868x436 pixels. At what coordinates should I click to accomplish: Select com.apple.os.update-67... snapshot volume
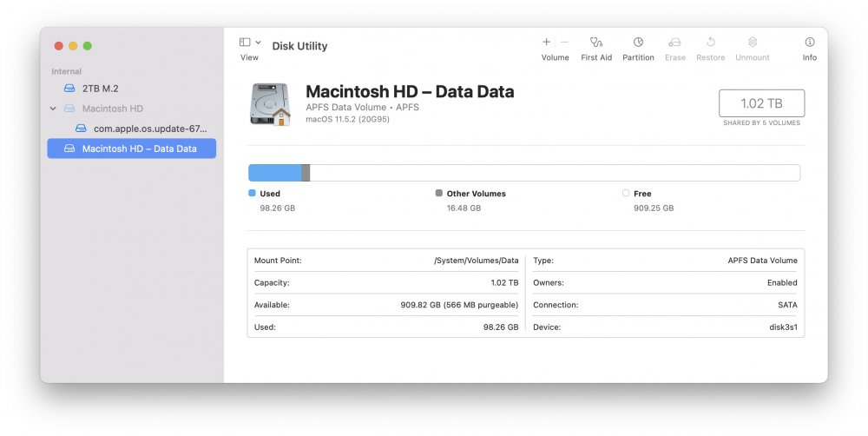pyautogui.click(x=132, y=129)
